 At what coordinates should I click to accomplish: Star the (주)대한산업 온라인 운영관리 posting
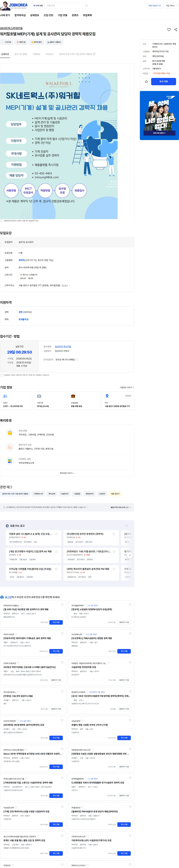(x=114, y=534)
